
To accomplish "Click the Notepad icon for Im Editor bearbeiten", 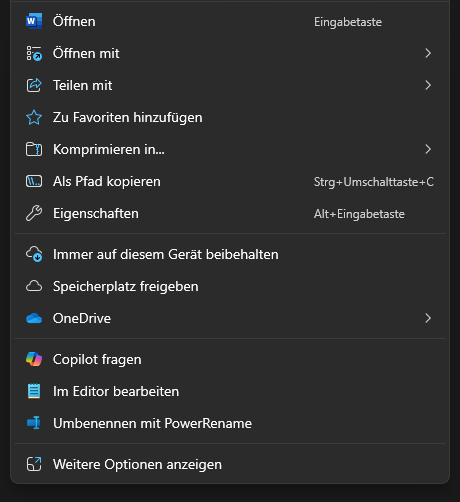I will click(34, 391).
